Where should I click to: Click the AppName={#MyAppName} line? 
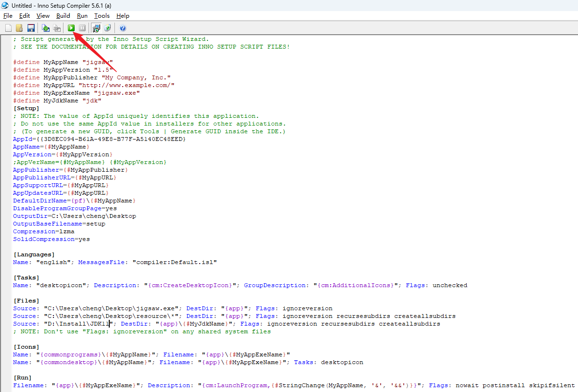[x=51, y=147]
